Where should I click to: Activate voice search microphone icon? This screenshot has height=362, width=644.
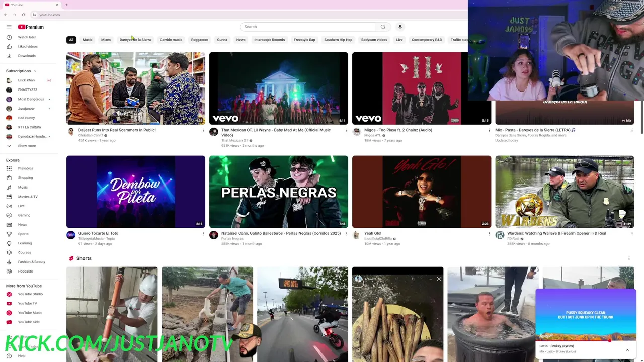coord(400,27)
